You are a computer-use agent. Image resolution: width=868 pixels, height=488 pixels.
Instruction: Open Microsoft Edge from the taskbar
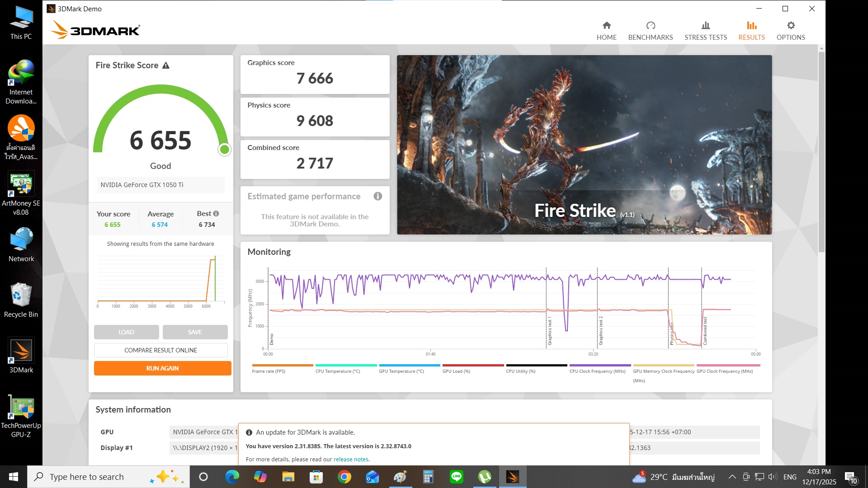pyautogui.click(x=232, y=477)
